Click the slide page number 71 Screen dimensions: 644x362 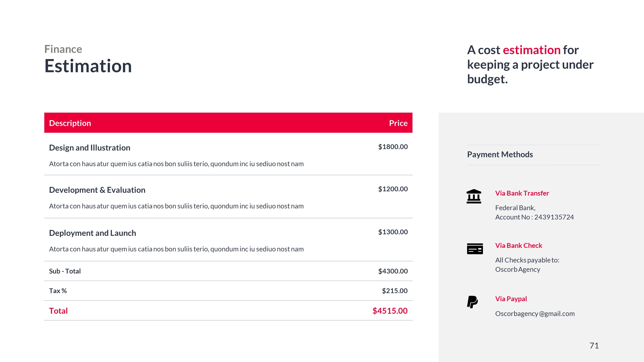[594, 345]
